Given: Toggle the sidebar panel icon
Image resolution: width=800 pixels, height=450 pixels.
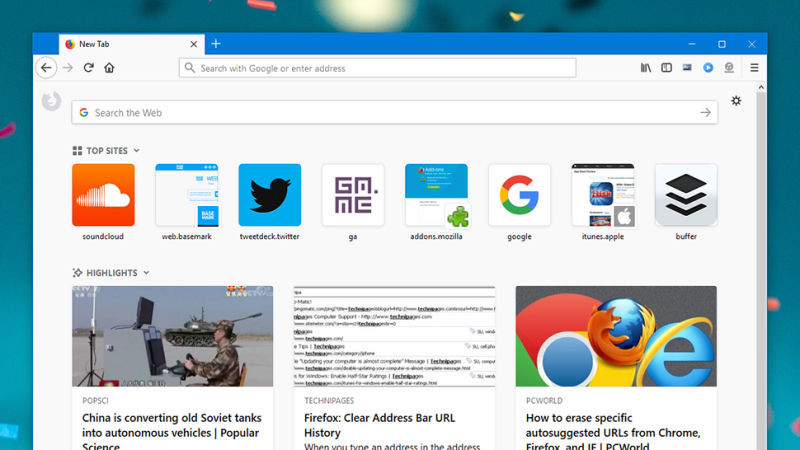Looking at the screenshot, I should [x=666, y=68].
